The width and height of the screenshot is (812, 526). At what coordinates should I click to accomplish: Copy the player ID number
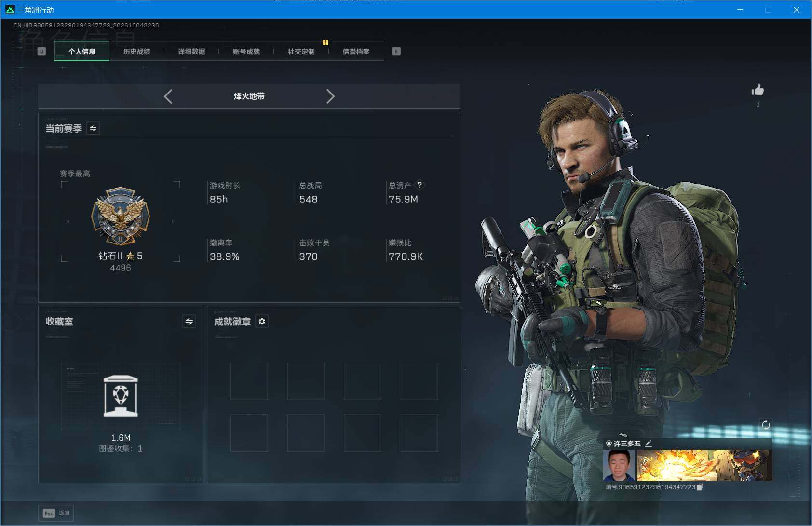700,487
